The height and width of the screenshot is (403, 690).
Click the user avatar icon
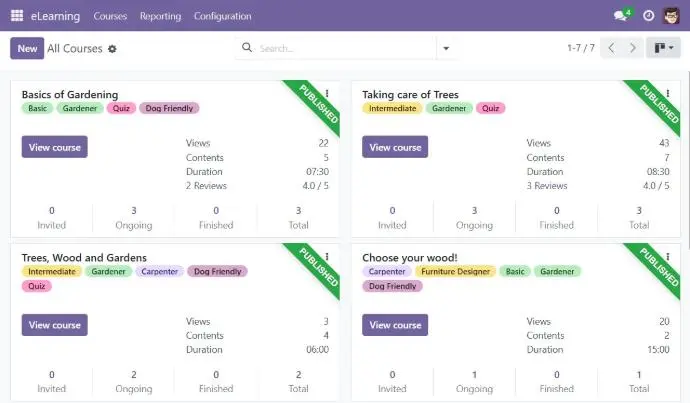point(671,16)
